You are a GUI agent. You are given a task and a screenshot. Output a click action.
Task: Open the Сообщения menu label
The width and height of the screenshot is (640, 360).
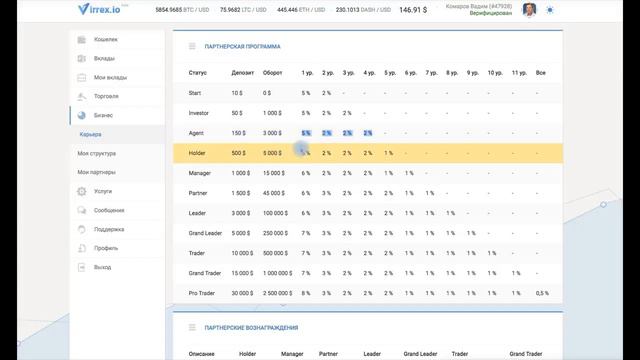[x=109, y=210]
